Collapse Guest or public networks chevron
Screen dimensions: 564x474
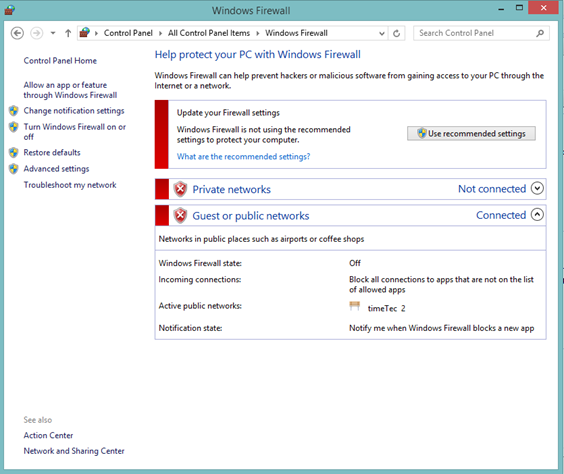(x=537, y=215)
